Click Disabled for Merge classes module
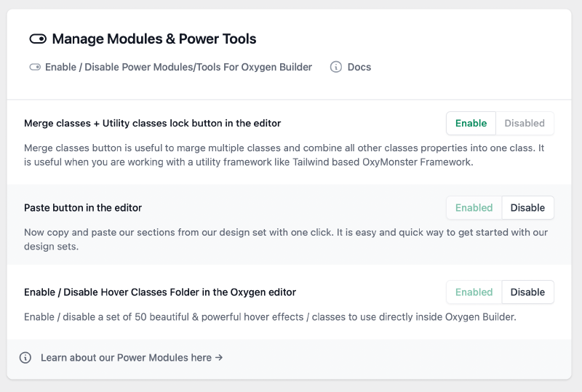The image size is (582, 392). click(x=525, y=124)
